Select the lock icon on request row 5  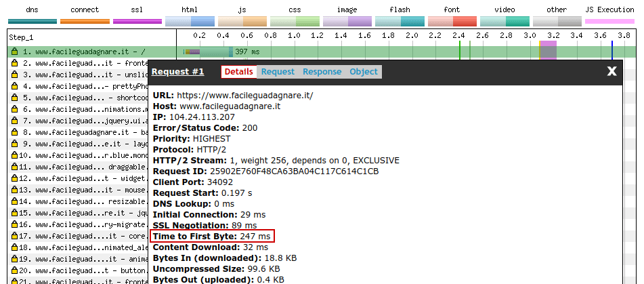15,98
